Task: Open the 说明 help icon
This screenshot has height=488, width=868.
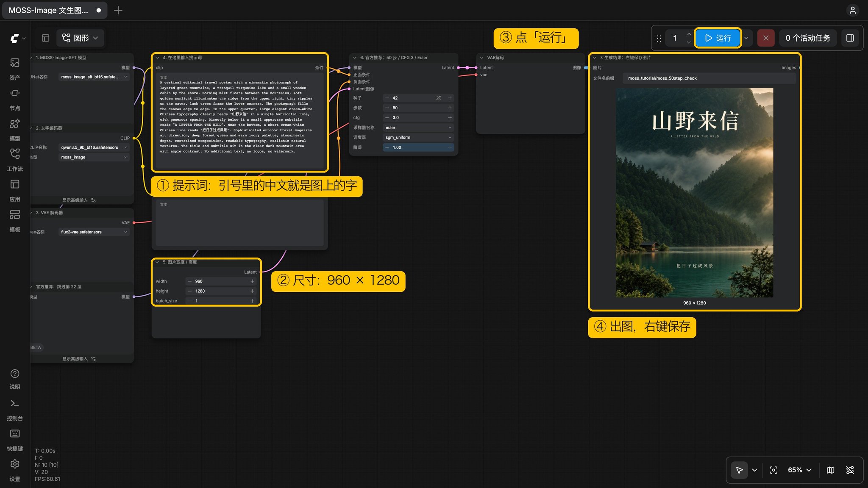Action: pos(15,379)
